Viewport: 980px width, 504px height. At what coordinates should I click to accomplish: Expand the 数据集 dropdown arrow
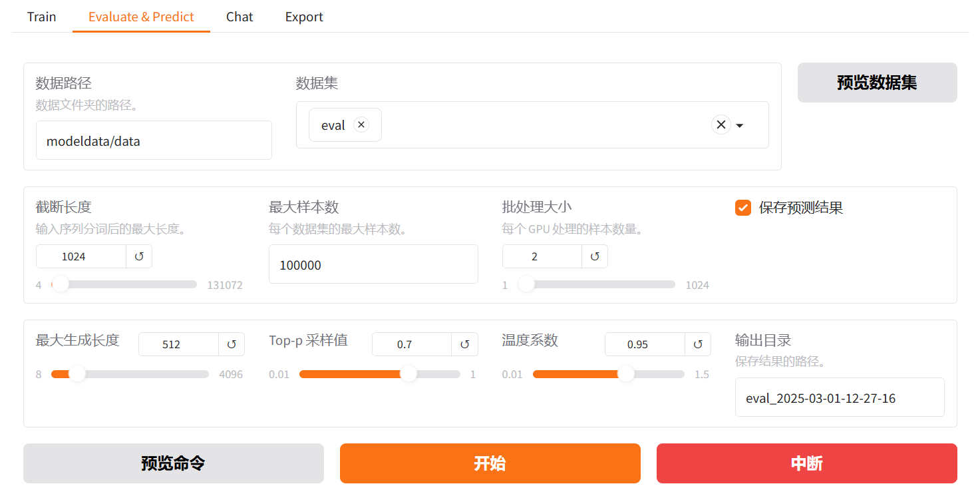(x=740, y=125)
